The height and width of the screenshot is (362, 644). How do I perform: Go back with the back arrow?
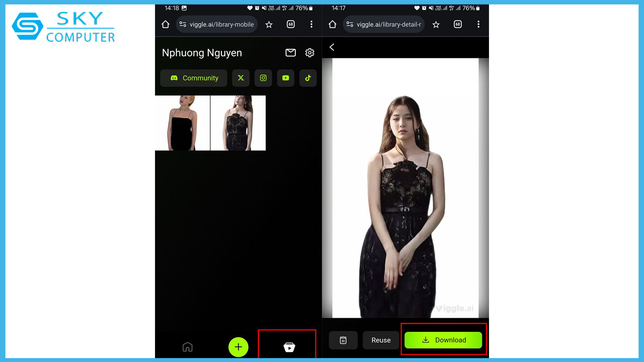point(332,47)
